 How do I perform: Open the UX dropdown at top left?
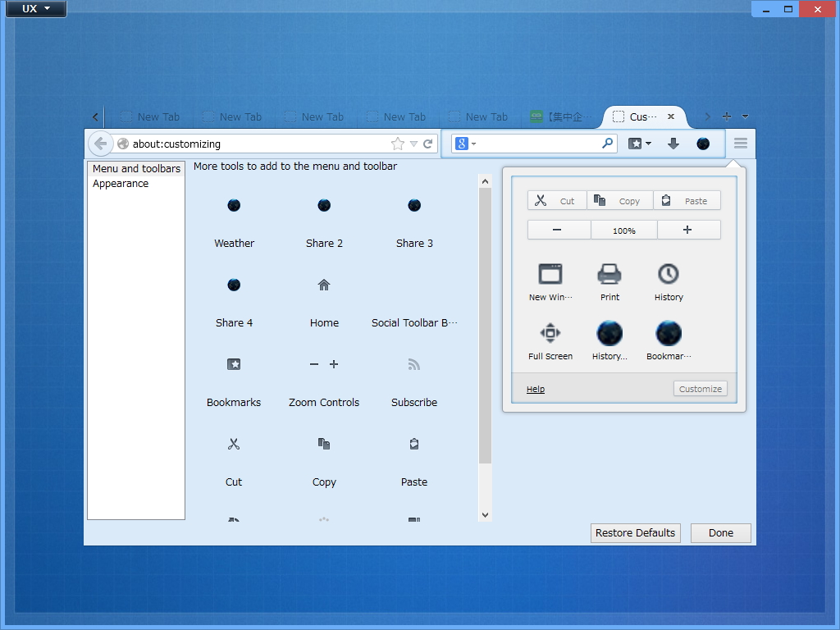pos(36,8)
